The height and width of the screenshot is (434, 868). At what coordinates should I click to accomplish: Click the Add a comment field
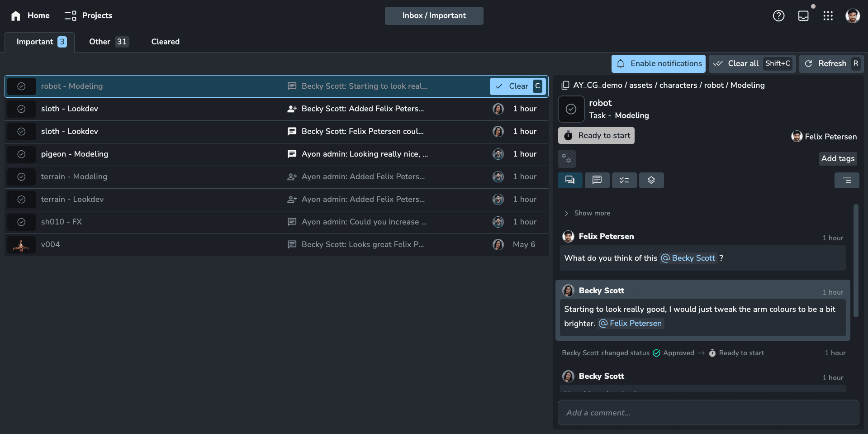pyautogui.click(x=708, y=413)
